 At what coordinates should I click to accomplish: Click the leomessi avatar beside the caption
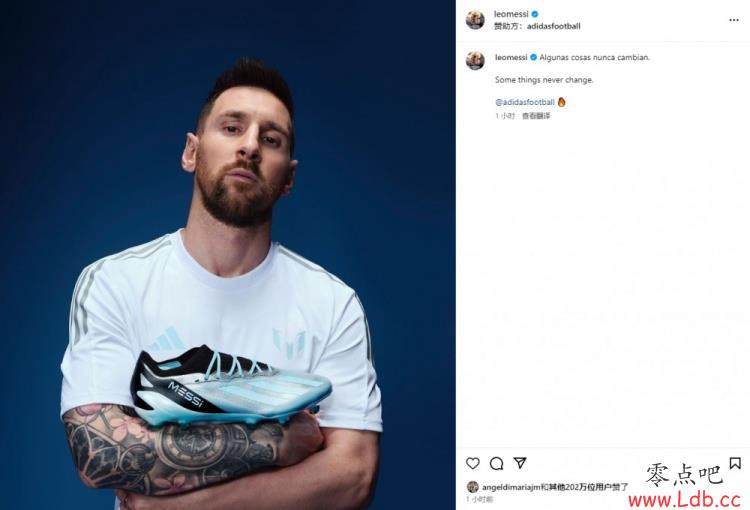(x=475, y=61)
